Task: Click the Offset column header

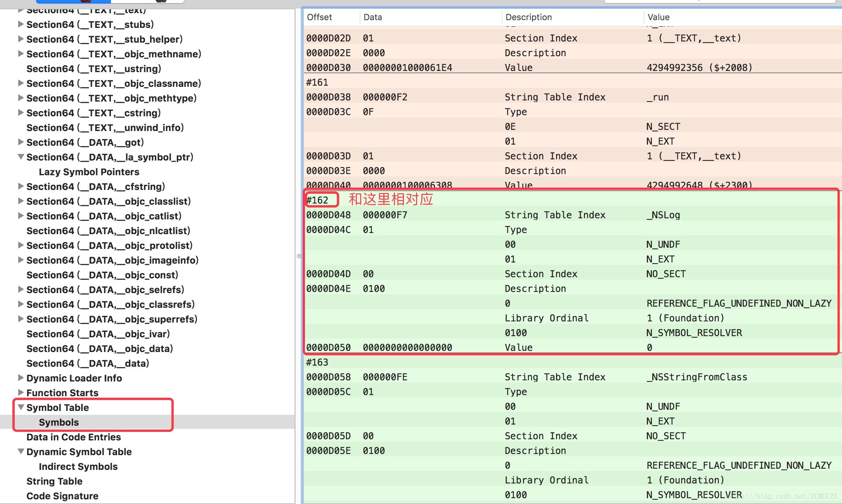Action: click(x=319, y=17)
